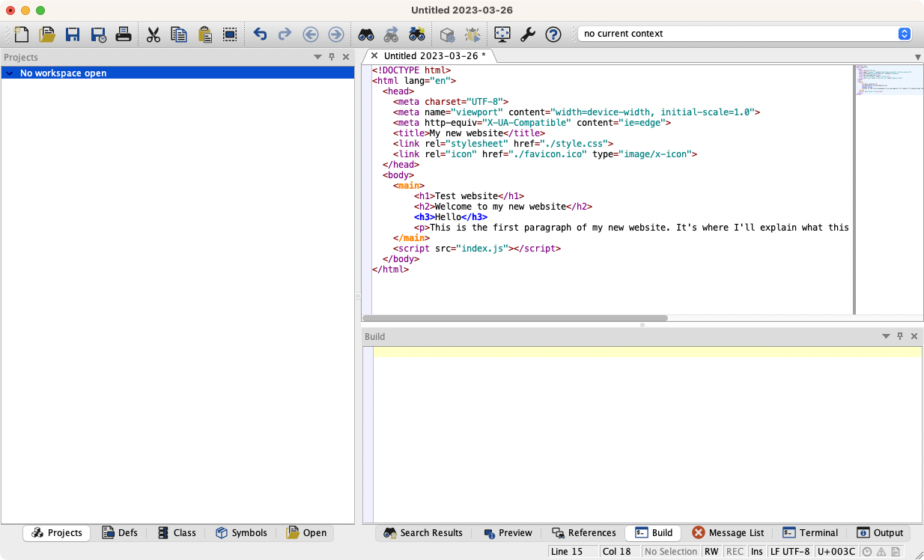Open help with the question mark icon
The width and height of the screenshot is (924, 560).
553,34
